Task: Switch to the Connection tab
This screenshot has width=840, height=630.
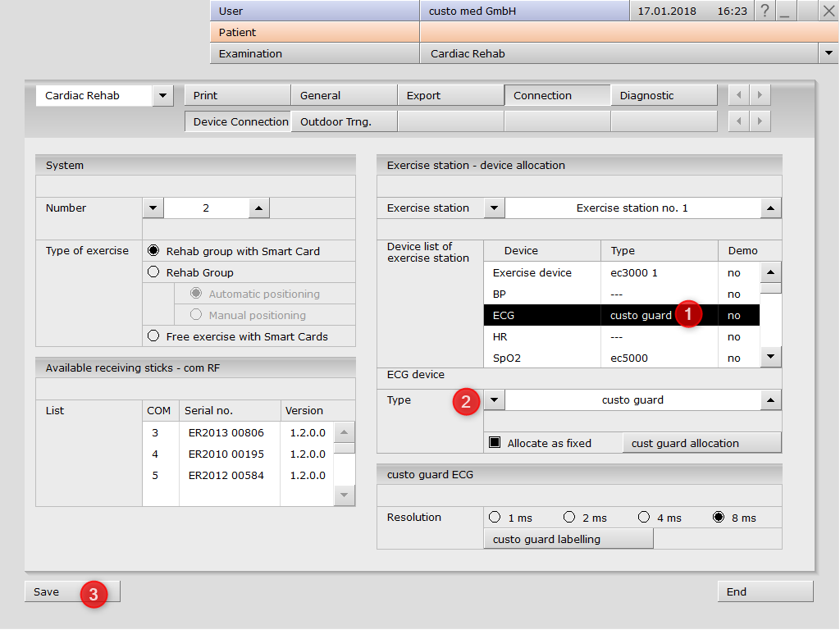Action: (x=557, y=95)
